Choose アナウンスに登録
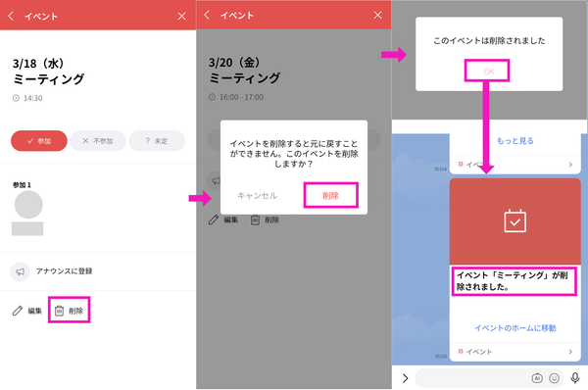Image resolution: width=588 pixels, height=390 pixels. coord(64,271)
